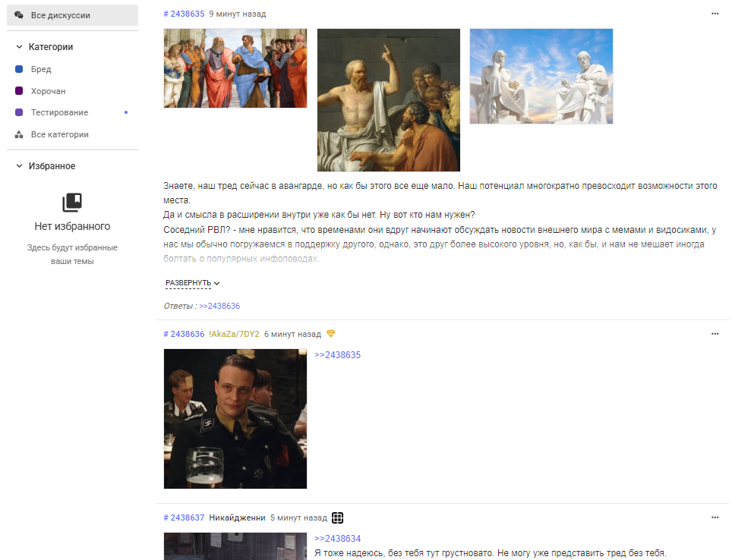
Task: Click the timestamp 9 минут назад
Action: [x=238, y=14]
